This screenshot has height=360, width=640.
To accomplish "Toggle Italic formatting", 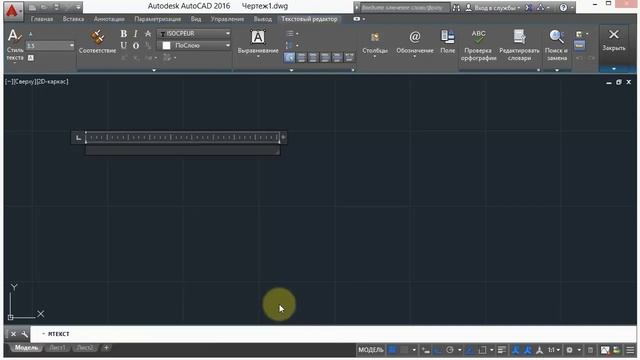I will click(136, 34).
